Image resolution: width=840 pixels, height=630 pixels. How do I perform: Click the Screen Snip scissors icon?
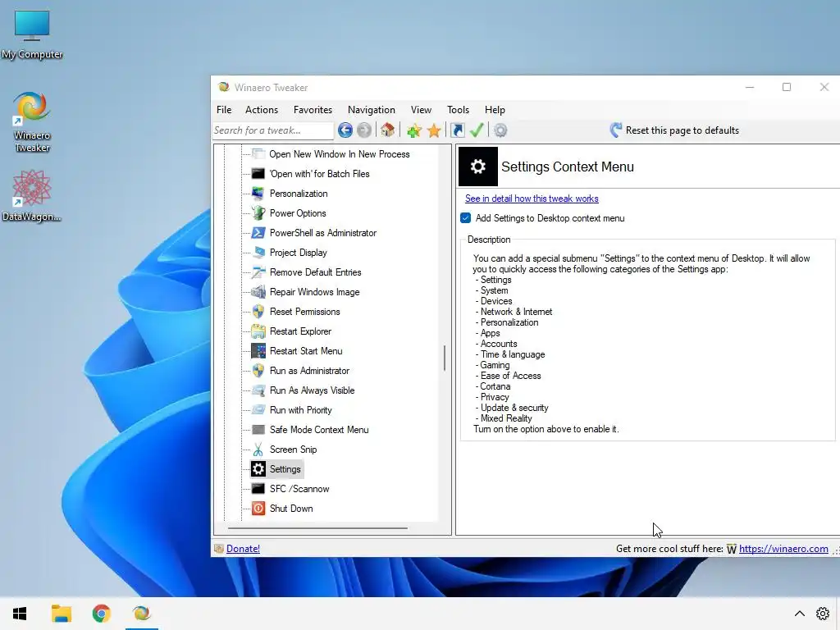point(258,450)
